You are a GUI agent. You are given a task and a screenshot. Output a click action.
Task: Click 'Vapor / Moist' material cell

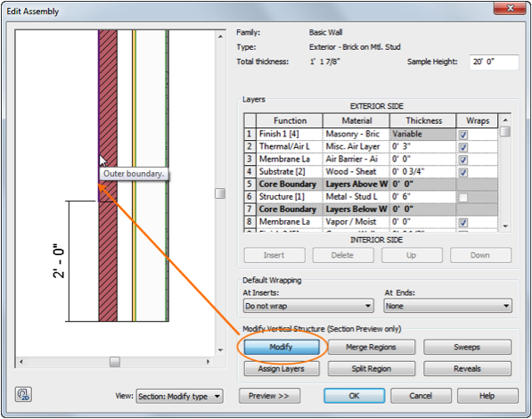click(x=356, y=222)
